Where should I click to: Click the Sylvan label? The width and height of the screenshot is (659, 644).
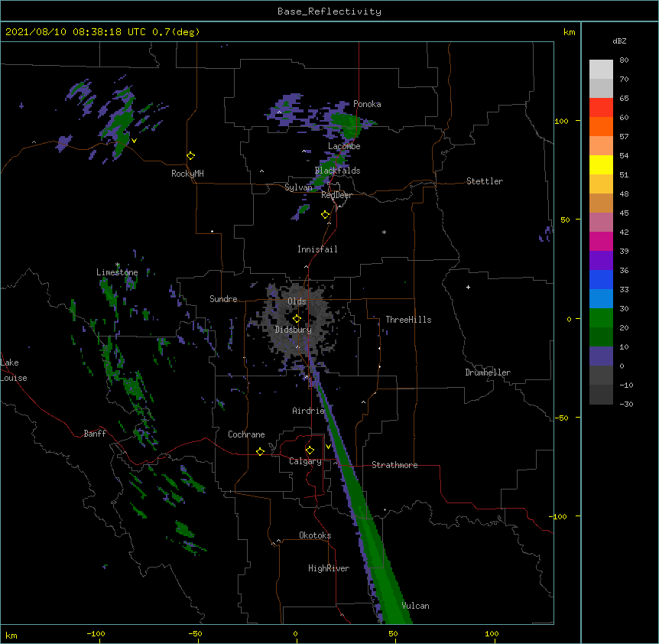(298, 187)
